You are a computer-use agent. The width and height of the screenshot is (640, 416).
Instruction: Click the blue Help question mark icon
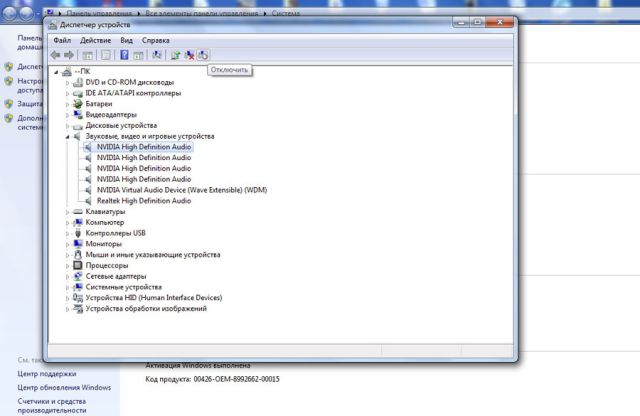124,55
